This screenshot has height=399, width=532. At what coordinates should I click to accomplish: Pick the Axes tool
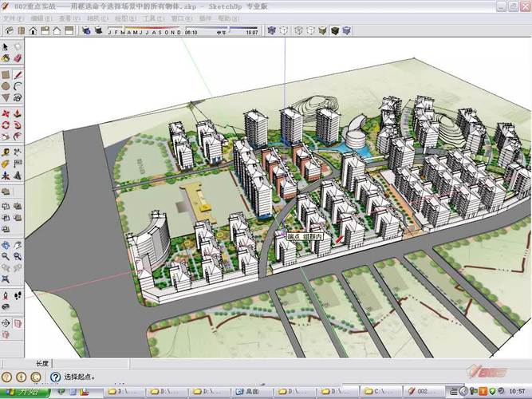click(6, 176)
